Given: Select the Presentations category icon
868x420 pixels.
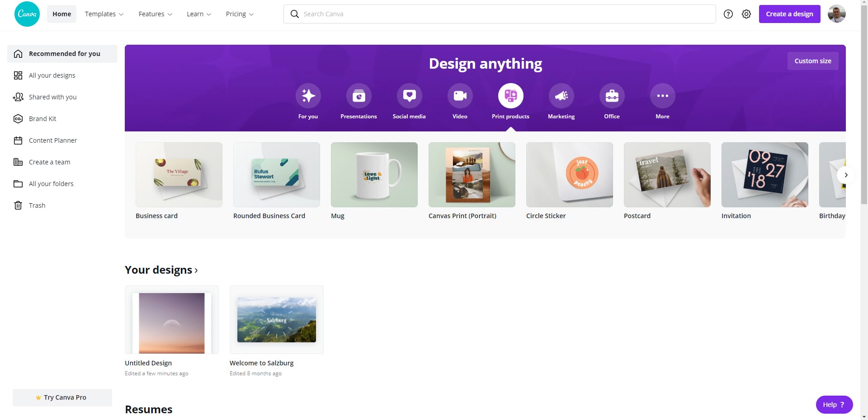Looking at the screenshot, I should [359, 96].
